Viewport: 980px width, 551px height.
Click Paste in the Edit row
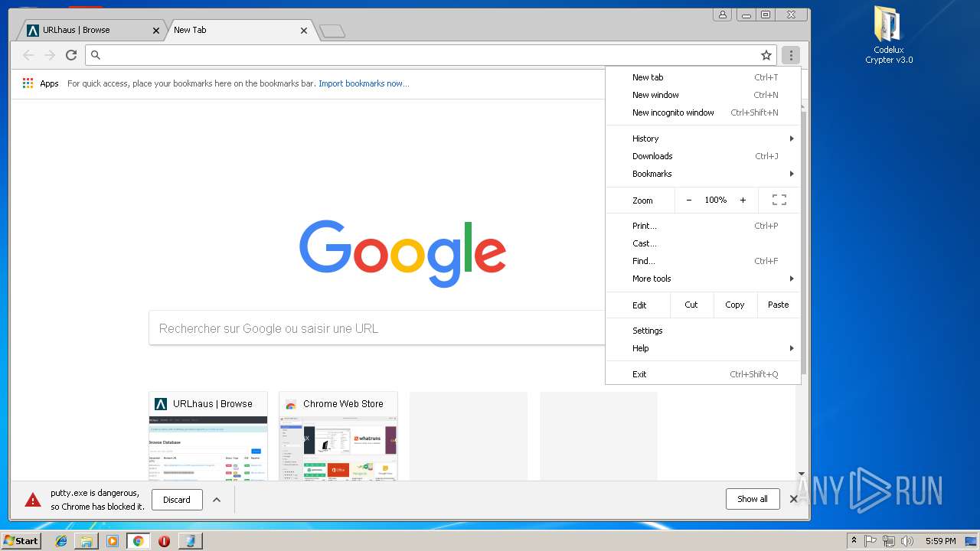click(x=779, y=305)
